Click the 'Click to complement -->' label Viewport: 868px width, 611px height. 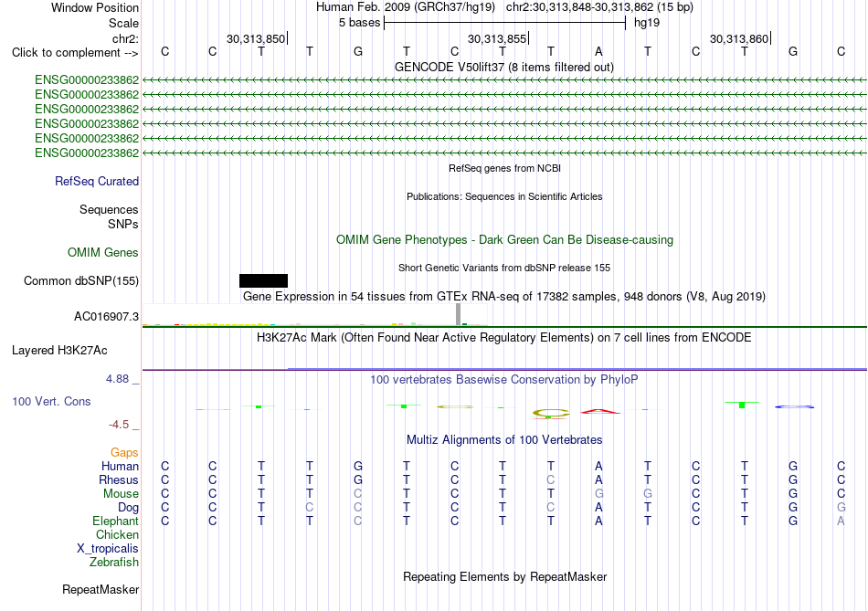(75, 53)
